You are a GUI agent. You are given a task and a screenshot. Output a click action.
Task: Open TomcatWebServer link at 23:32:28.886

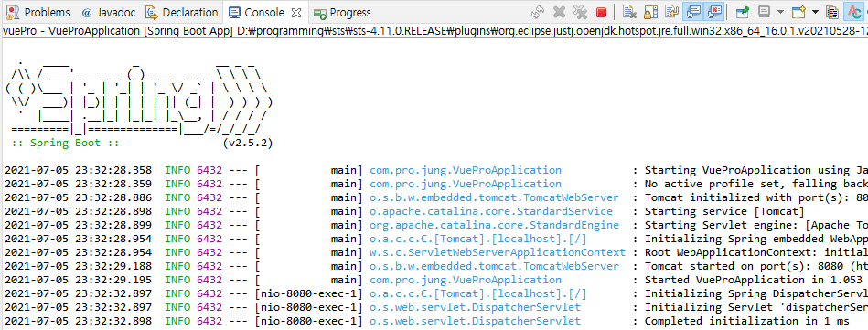tap(494, 197)
